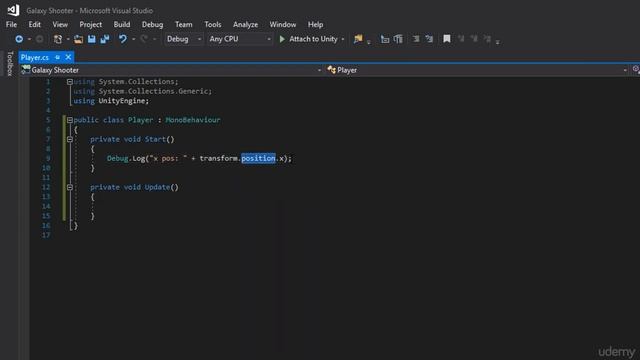Click the Navigate Forward icon
The width and height of the screenshot is (640, 360).
point(40,39)
